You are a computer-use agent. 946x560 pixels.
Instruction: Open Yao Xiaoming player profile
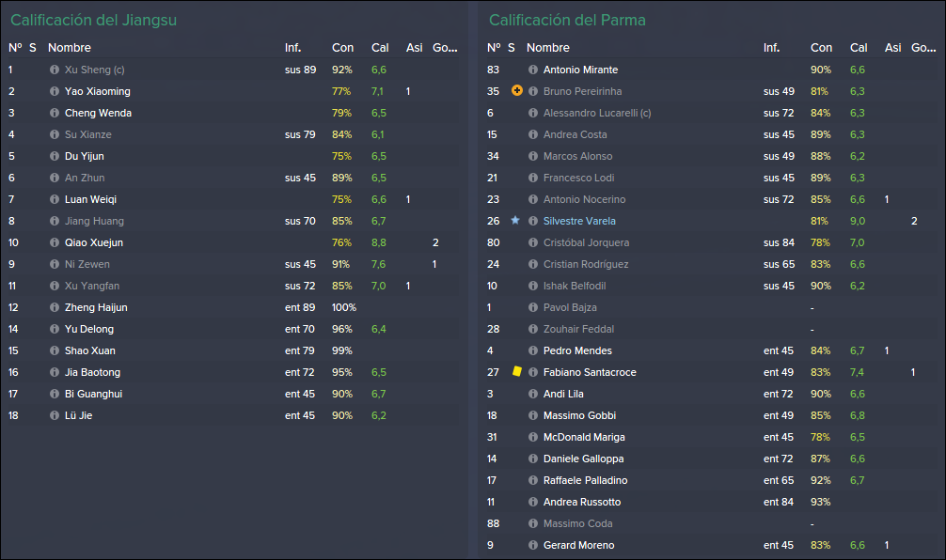pos(98,92)
